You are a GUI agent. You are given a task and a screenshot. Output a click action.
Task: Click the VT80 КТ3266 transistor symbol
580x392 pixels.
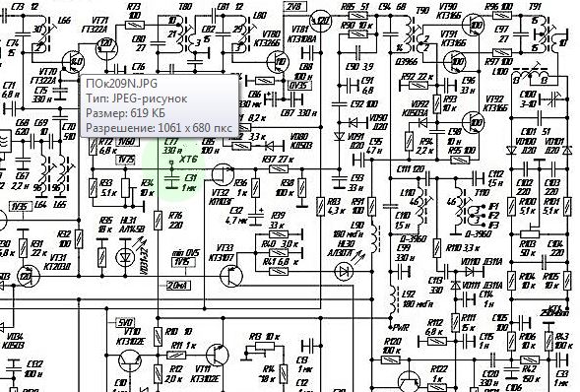278,61
